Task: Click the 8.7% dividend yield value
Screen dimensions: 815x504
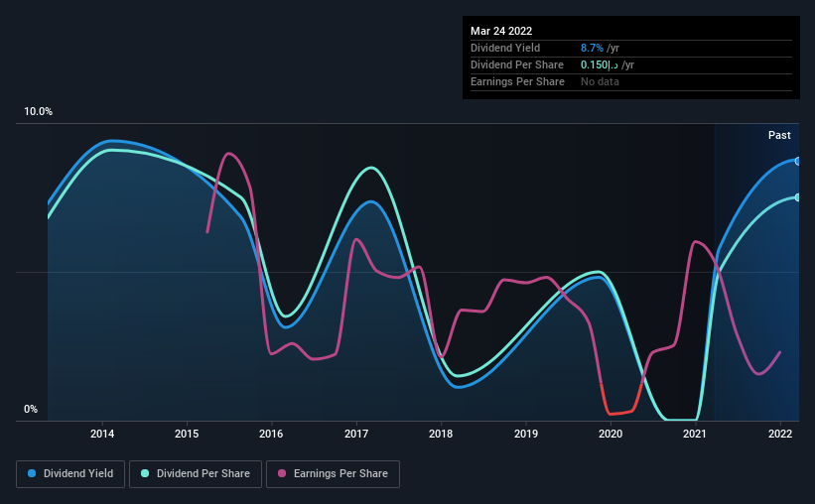Action: tap(592, 48)
